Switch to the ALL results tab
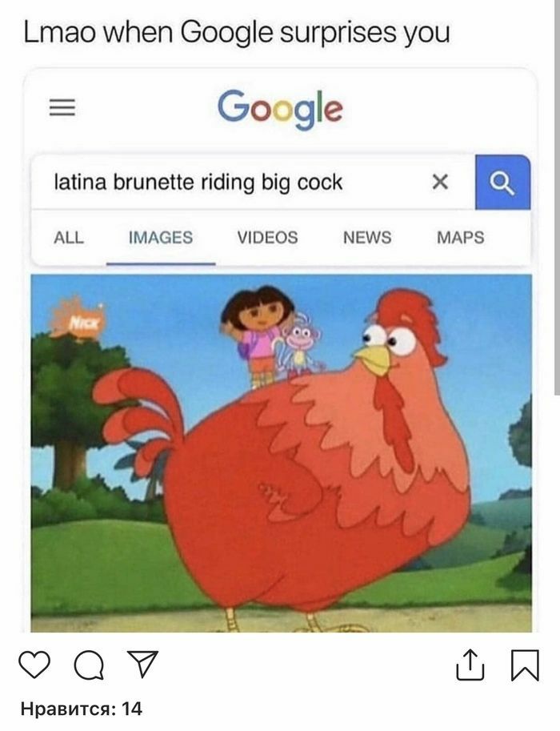Image resolution: width=560 pixels, height=731 pixels. [69, 238]
